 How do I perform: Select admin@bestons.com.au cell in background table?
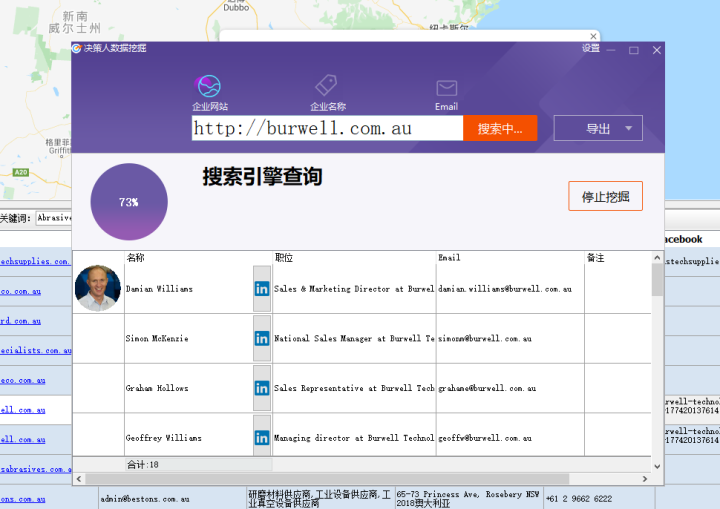(x=172, y=499)
